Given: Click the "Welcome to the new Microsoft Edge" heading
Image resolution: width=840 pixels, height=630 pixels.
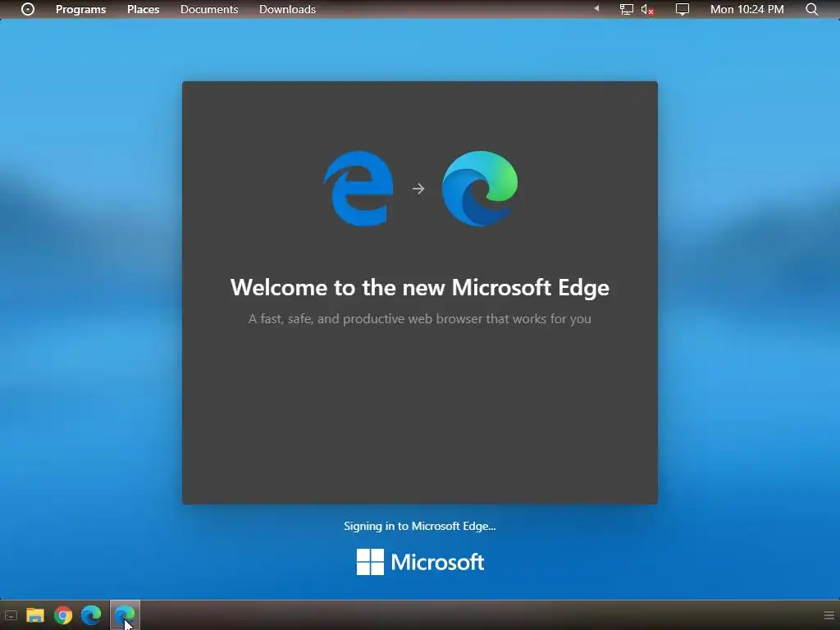Looking at the screenshot, I should tap(420, 288).
